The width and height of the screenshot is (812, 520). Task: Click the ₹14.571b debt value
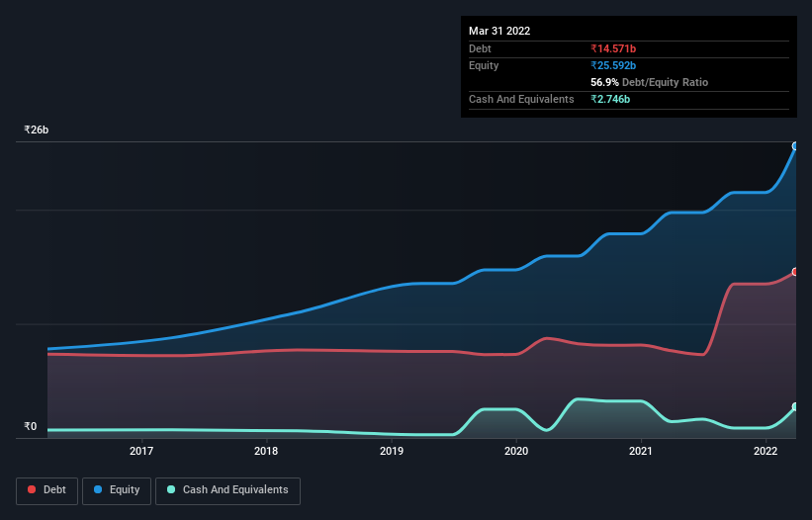613,48
